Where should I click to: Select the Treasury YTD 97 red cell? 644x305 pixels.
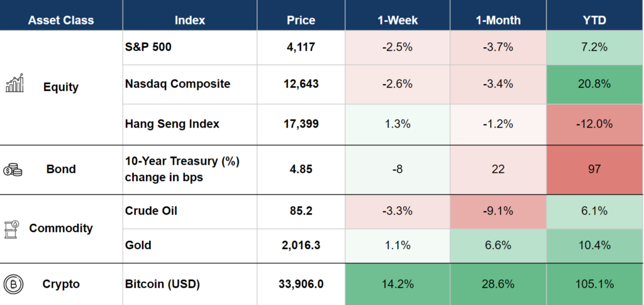[594, 169]
